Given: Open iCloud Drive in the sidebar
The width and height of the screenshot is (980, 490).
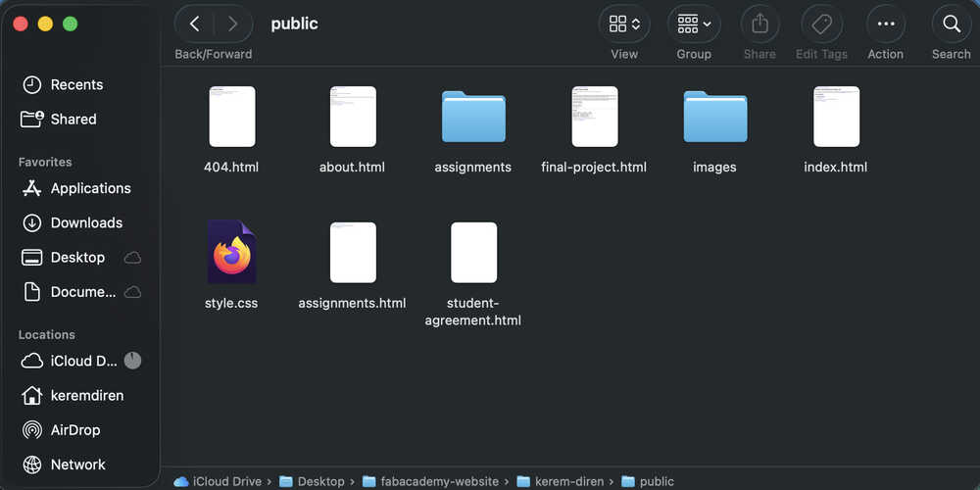Looking at the screenshot, I should [x=80, y=361].
